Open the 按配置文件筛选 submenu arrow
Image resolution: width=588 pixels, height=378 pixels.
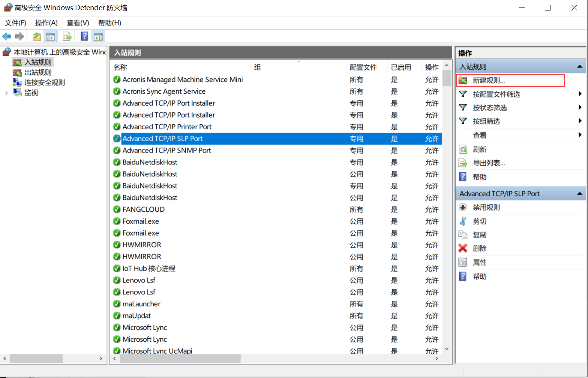(580, 94)
